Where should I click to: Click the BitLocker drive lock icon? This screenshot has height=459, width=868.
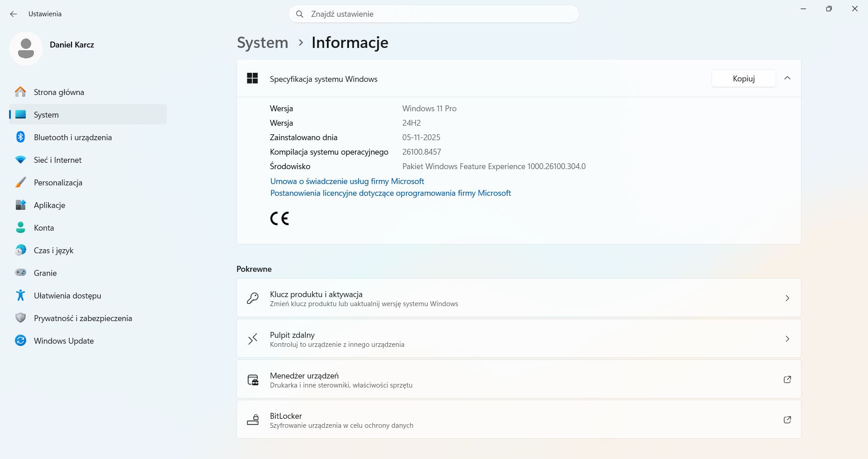point(253,420)
